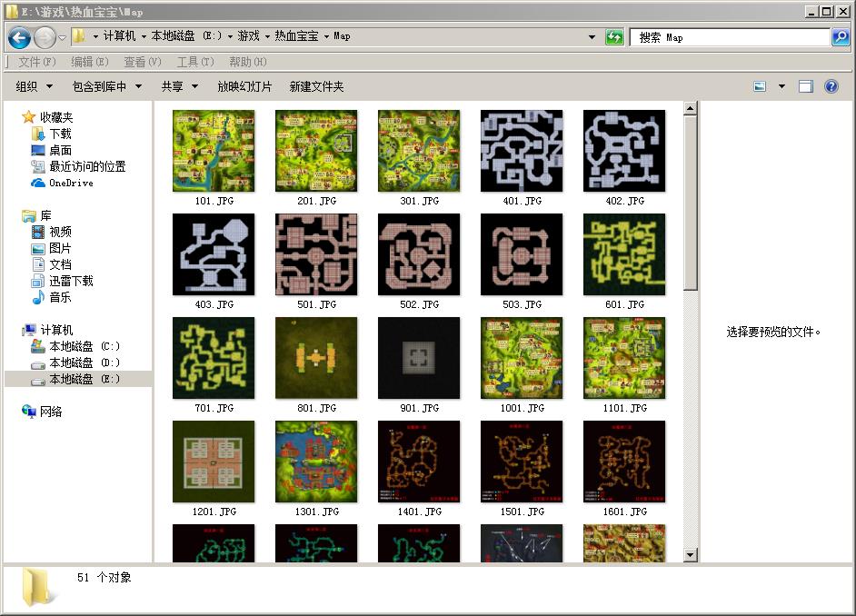Open the 组织 dropdown
This screenshot has height=616, width=856.
coord(34,86)
